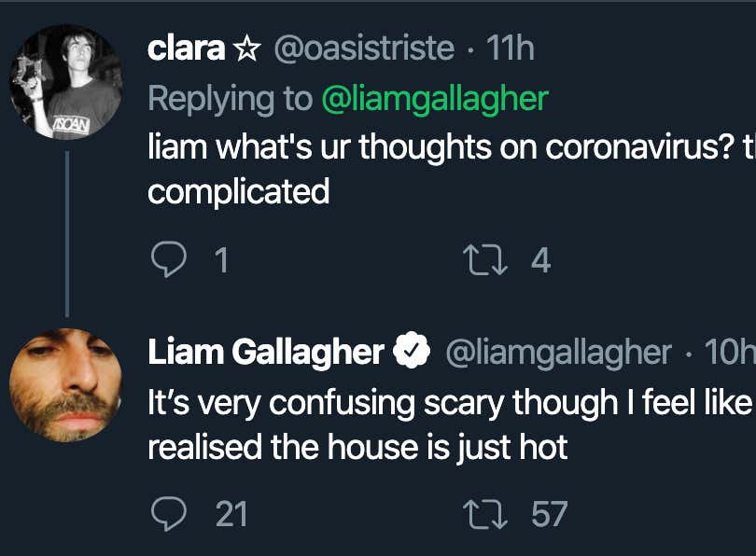Click the retweet icon on Liam Gallagher's tweet
Image resolution: width=756 pixels, height=556 pixels.
point(484,514)
